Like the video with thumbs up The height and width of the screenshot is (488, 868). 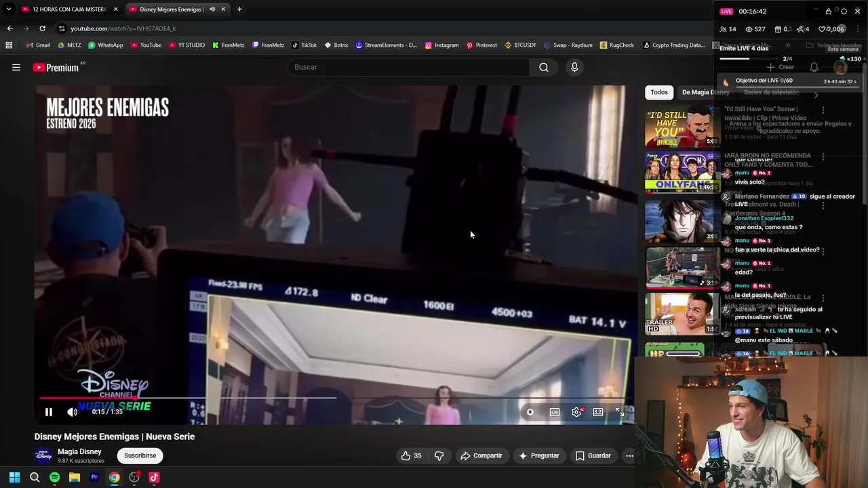point(411,455)
